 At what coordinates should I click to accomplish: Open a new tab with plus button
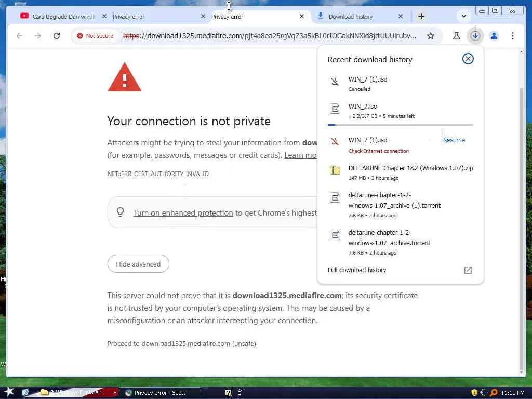[421, 16]
